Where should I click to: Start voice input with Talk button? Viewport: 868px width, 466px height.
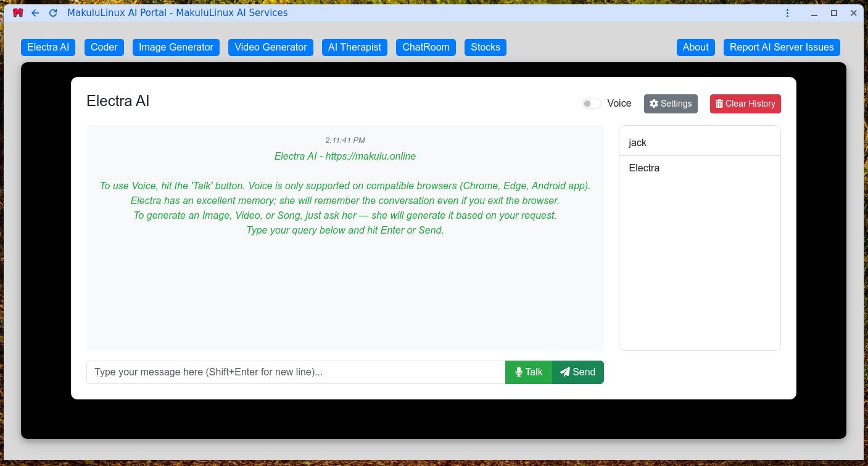(529, 372)
